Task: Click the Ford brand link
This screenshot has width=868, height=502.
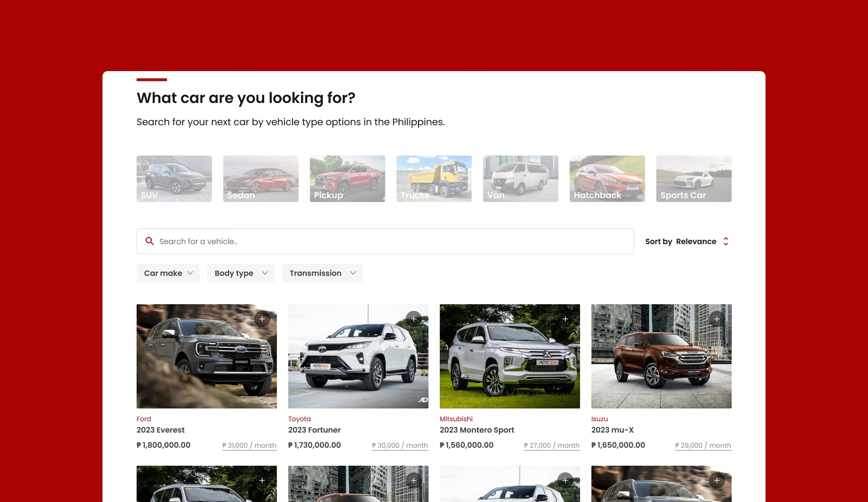Action: (144, 419)
